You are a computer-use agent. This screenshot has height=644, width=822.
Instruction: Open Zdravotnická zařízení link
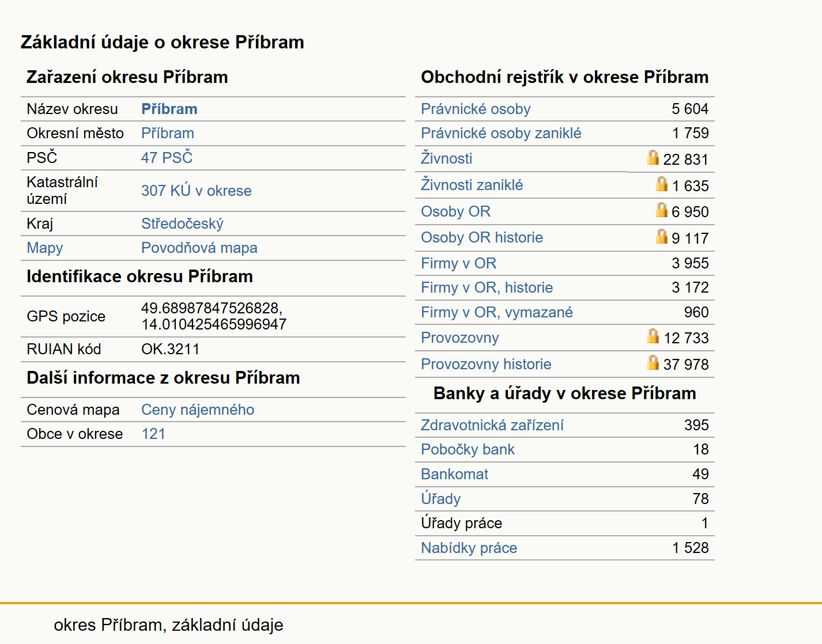coord(492,425)
